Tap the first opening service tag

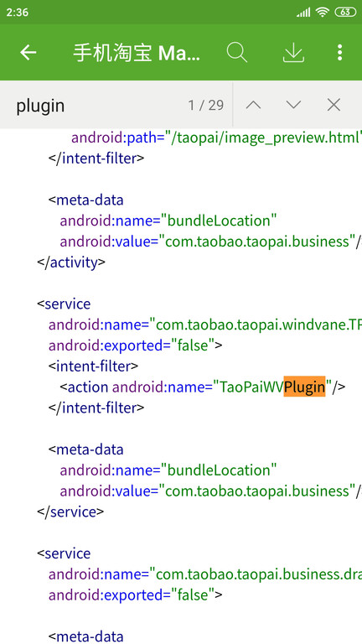[x=64, y=304]
